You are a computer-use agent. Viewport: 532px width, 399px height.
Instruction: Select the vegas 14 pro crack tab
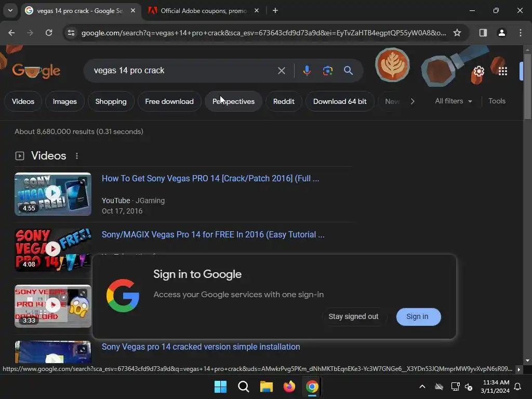[x=79, y=10]
